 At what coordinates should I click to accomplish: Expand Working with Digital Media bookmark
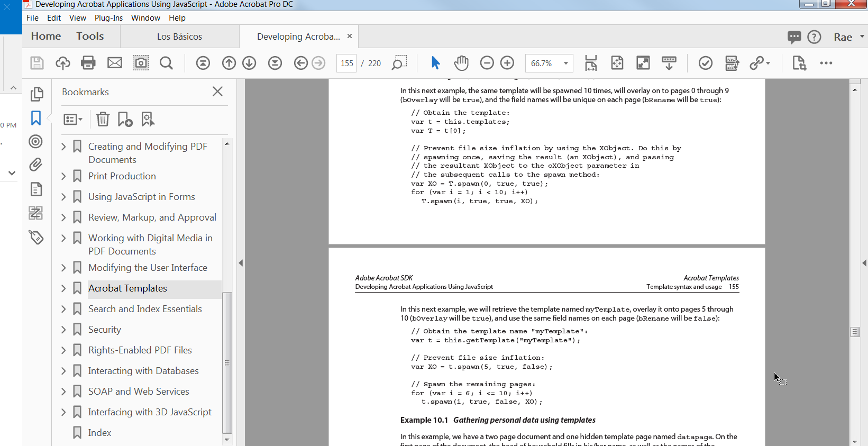point(63,238)
